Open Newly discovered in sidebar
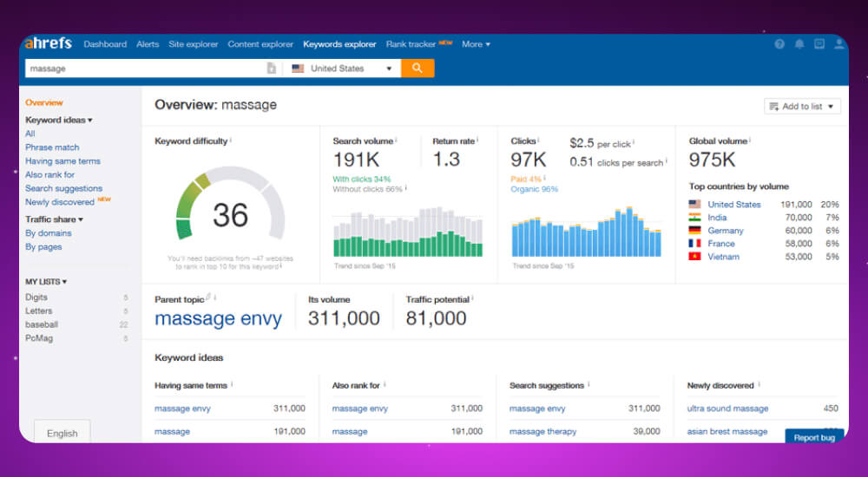Image resolution: width=868 pixels, height=477 pixels. click(60, 202)
